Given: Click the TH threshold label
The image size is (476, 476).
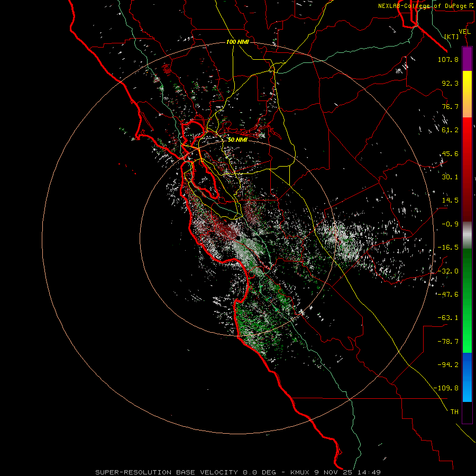Looking at the screenshot, I should (x=454, y=411).
